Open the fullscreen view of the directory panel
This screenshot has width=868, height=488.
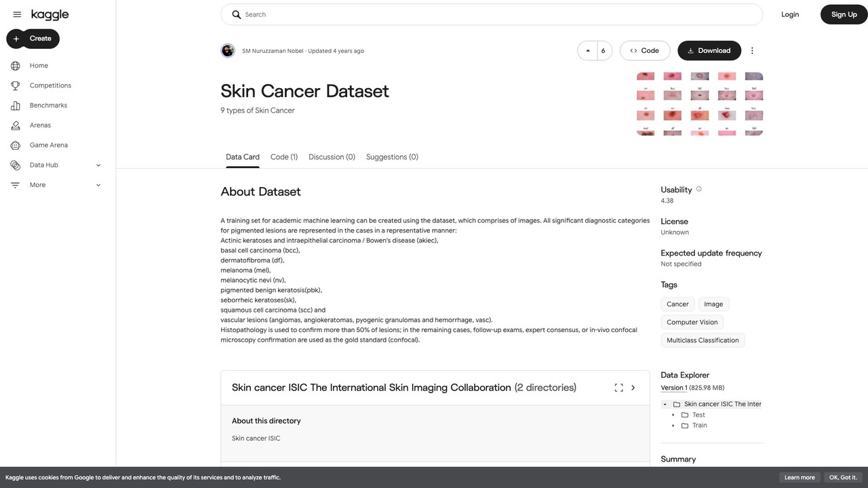coord(618,388)
